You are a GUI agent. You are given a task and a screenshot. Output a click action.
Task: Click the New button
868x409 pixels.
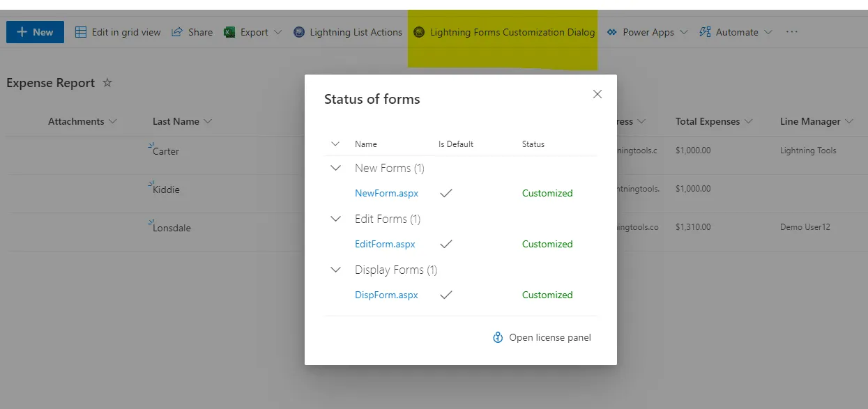(34, 31)
